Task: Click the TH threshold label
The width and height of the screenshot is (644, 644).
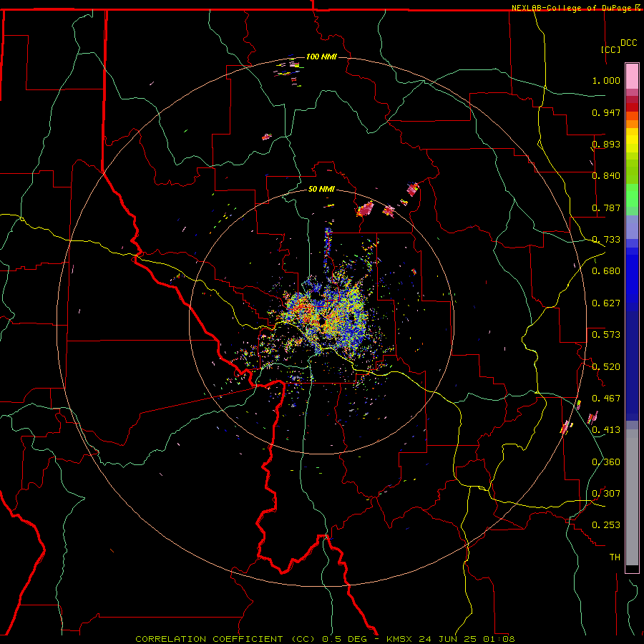Action: [615, 557]
